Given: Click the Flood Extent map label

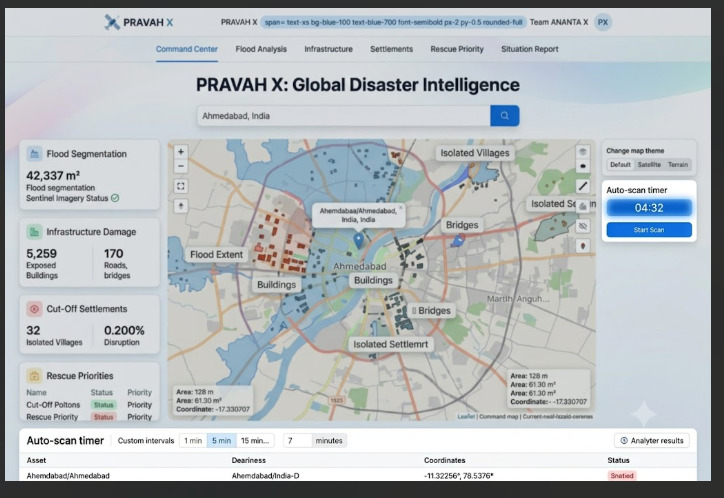Looking at the screenshot, I should 216,254.
